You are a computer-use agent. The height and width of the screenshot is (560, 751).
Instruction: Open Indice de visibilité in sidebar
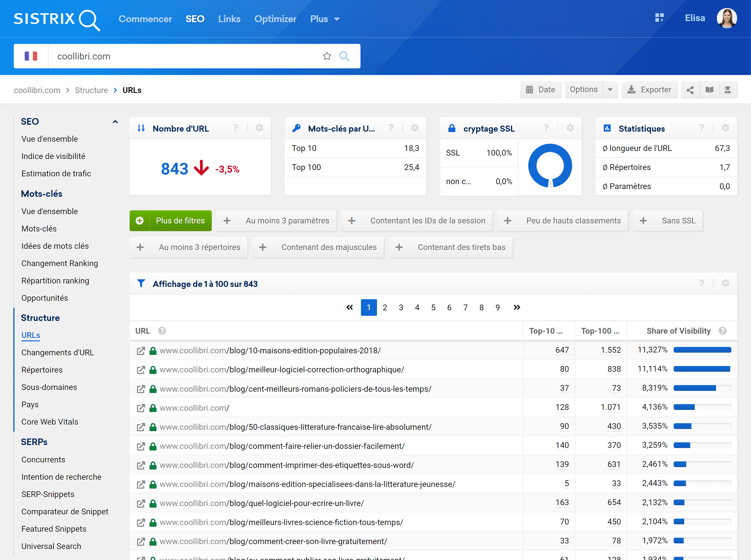[x=53, y=156]
